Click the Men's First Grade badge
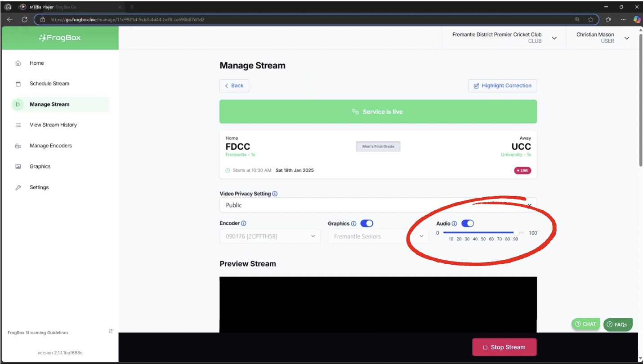This screenshot has width=643, height=364. coord(378,146)
